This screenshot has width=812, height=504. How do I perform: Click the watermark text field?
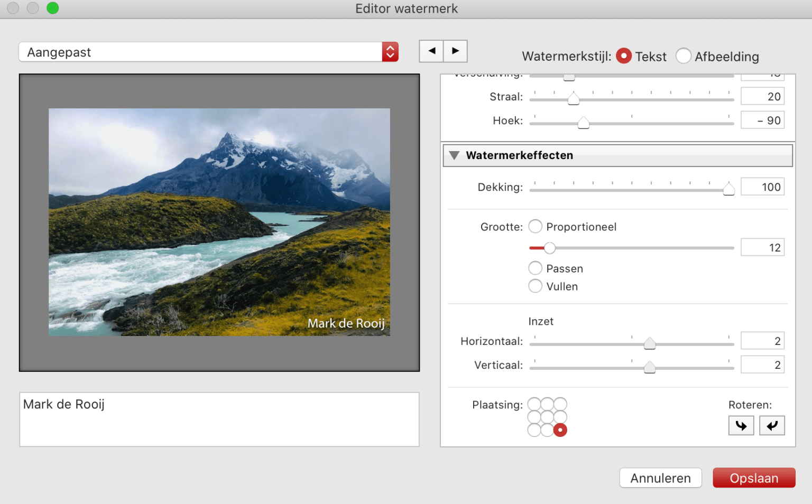[x=219, y=419]
